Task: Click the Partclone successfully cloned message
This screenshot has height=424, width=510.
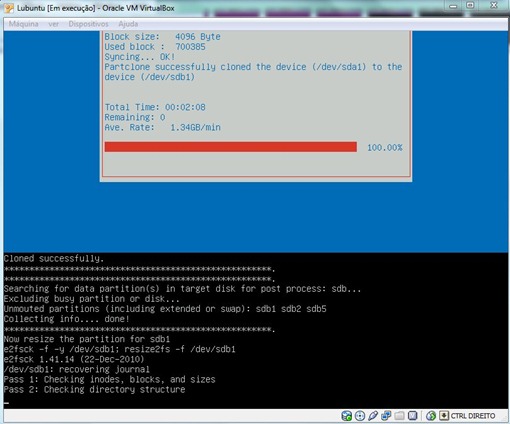Action: 253,72
